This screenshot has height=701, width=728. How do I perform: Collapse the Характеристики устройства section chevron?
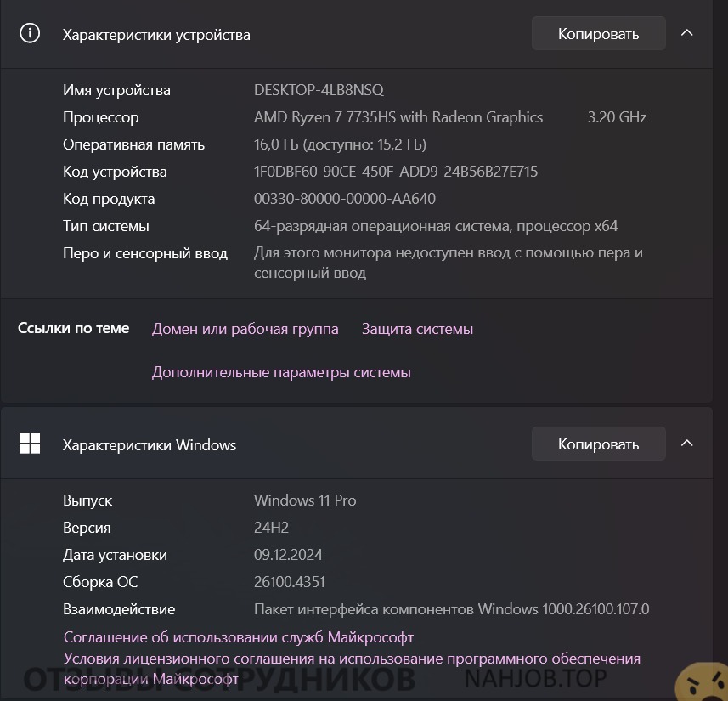tap(686, 33)
